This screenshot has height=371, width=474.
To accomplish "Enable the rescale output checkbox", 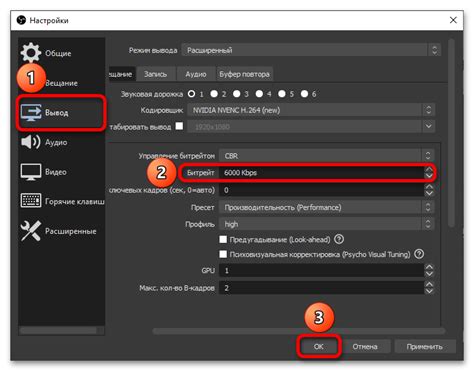I will (x=179, y=126).
